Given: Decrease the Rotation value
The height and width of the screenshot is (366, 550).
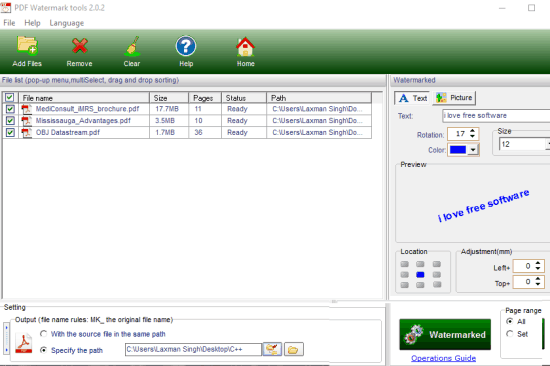Looking at the screenshot, I should [x=472, y=136].
